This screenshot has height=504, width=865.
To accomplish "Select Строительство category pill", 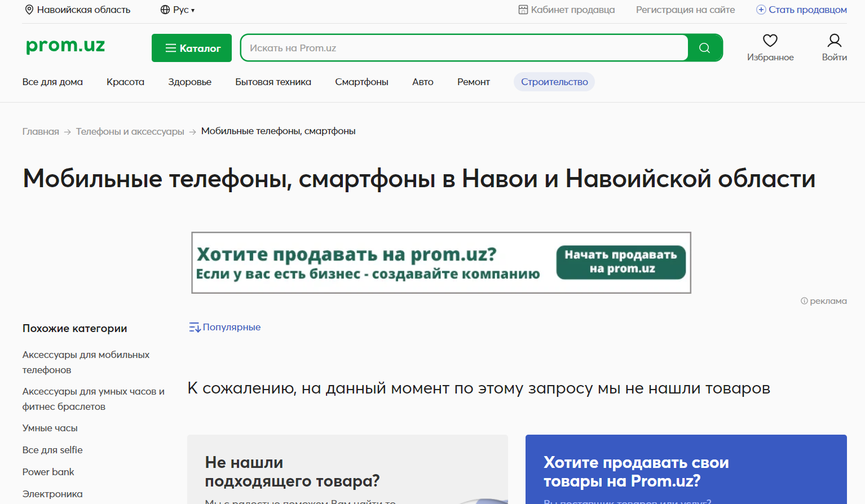I will point(554,82).
